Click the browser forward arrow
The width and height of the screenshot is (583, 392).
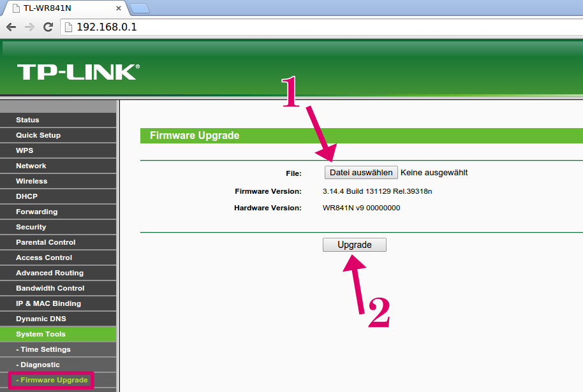[29, 27]
